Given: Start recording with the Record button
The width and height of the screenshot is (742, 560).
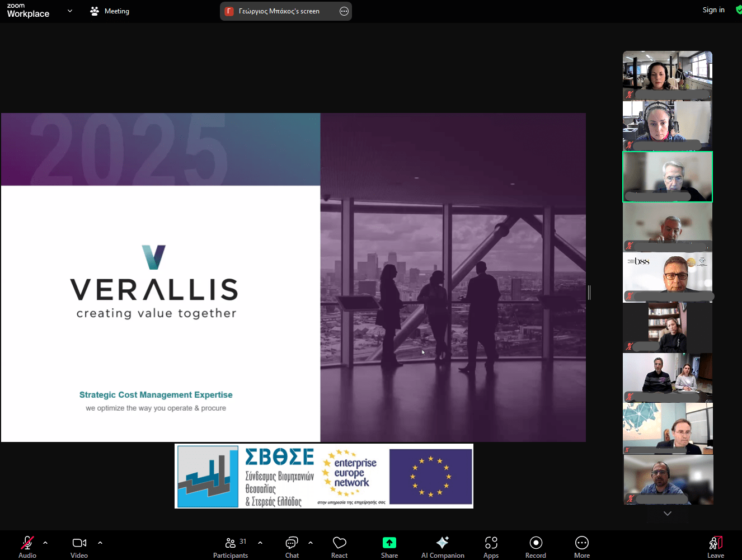Looking at the screenshot, I should pyautogui.click(x=536, y=547).
